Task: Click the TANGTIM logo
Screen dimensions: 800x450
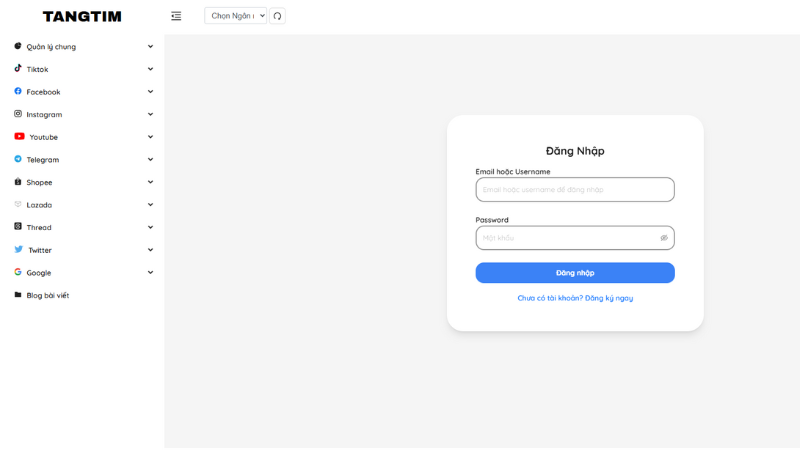Action: coord(82,16)
